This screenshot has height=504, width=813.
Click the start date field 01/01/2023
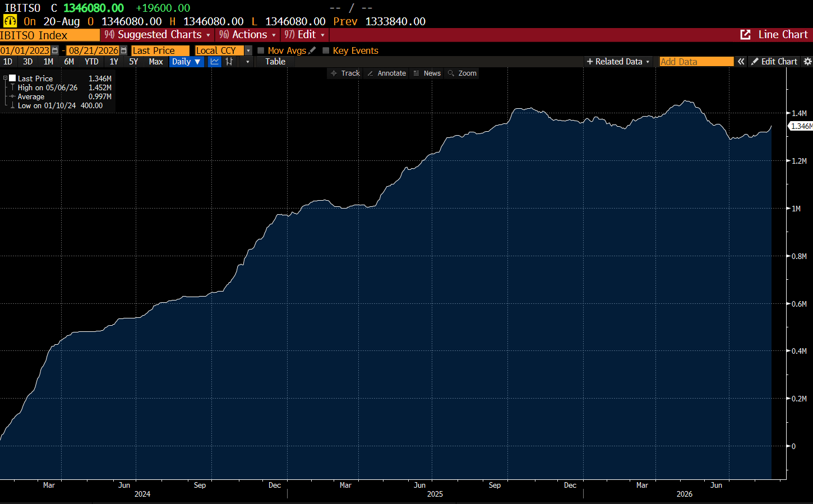[25, 50]
